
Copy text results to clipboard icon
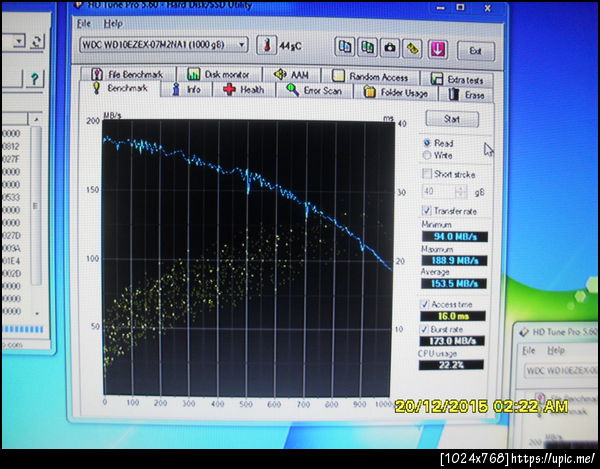345,47
